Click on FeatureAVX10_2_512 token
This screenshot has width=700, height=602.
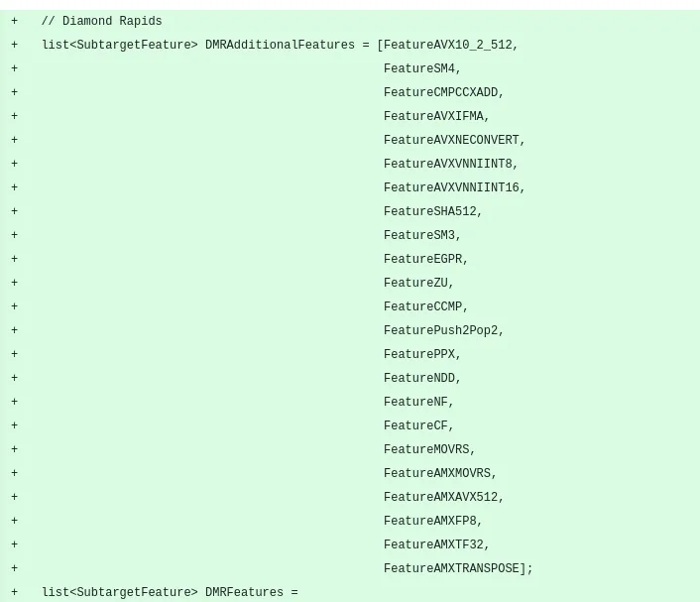[x=448, y=45]
